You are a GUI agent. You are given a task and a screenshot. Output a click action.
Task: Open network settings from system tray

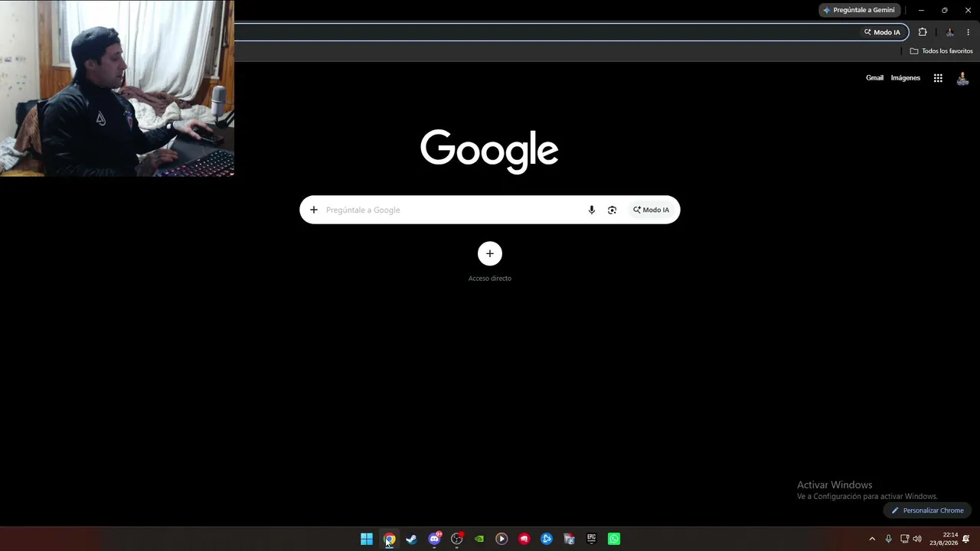[x=904, y=539]
